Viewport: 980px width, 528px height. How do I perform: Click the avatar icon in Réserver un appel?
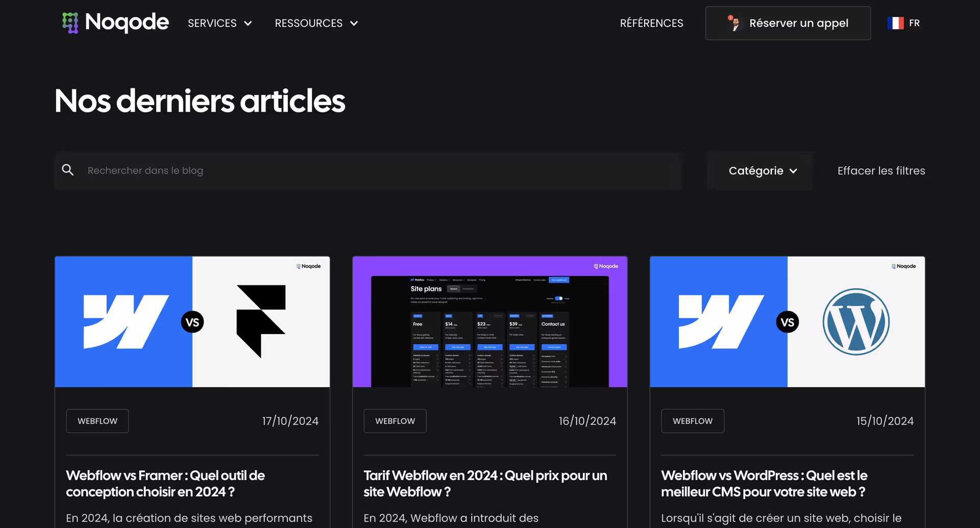coord(734,23)
